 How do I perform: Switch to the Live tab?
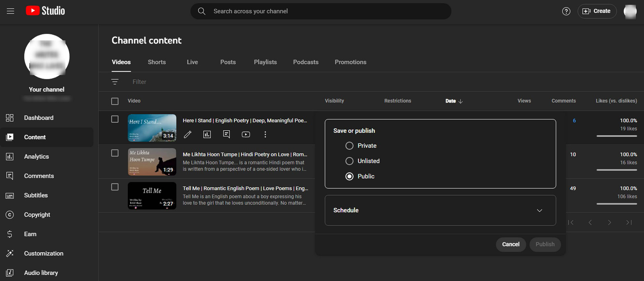tap(192, 62)
